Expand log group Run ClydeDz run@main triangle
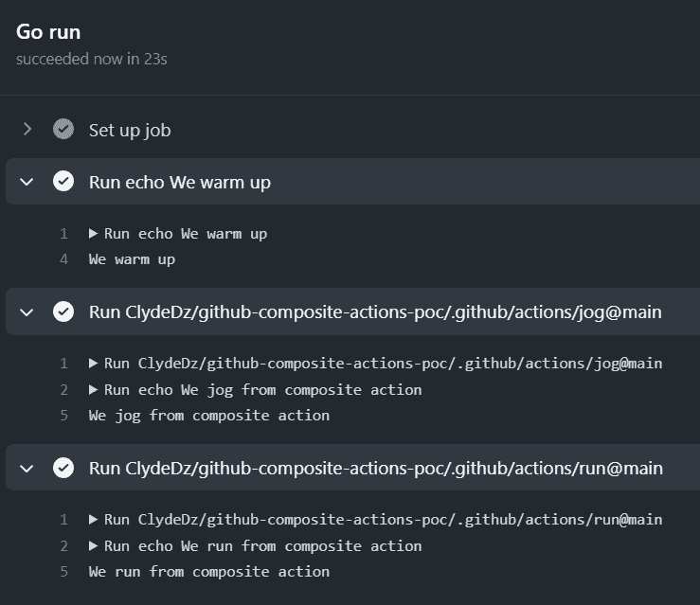This screenshot has height=605, width=700. 93,520
